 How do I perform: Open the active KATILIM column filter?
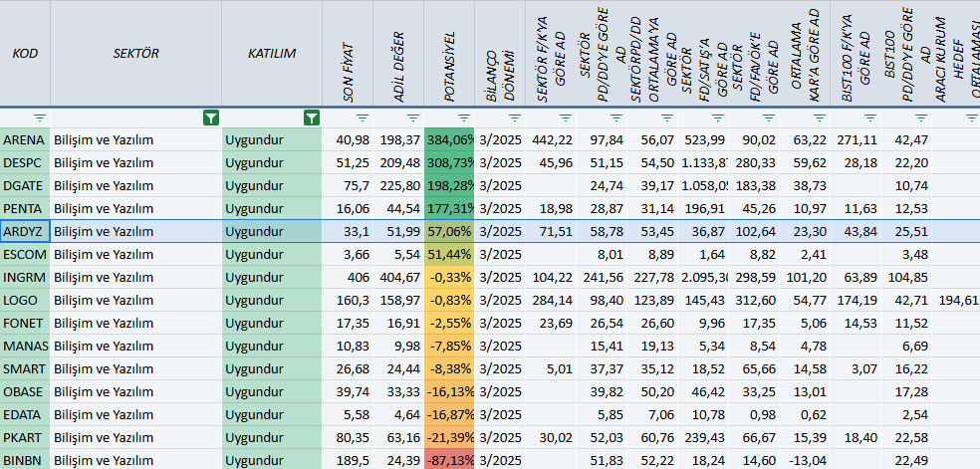tap(312, 117)
